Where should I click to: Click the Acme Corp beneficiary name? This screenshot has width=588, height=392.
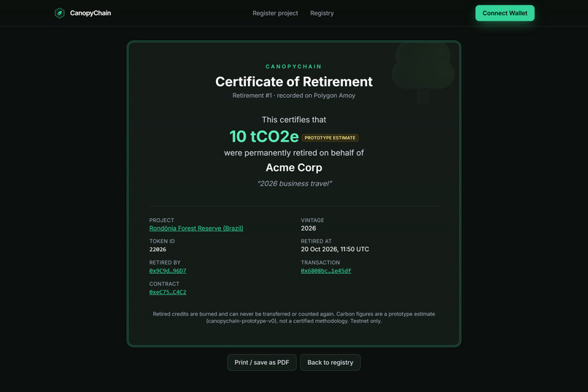294,167
